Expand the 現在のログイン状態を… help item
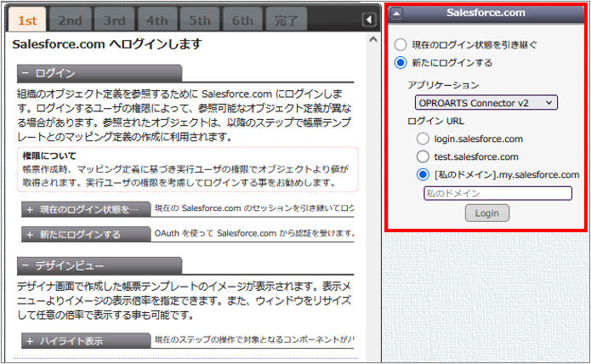Viewport: 591px width, 364px height. point(85,210)
